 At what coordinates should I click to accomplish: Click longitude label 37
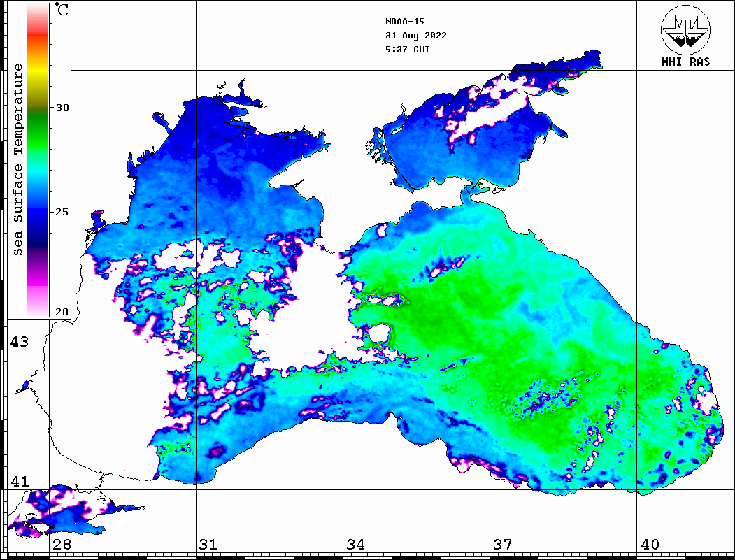[x=503, y=544]
